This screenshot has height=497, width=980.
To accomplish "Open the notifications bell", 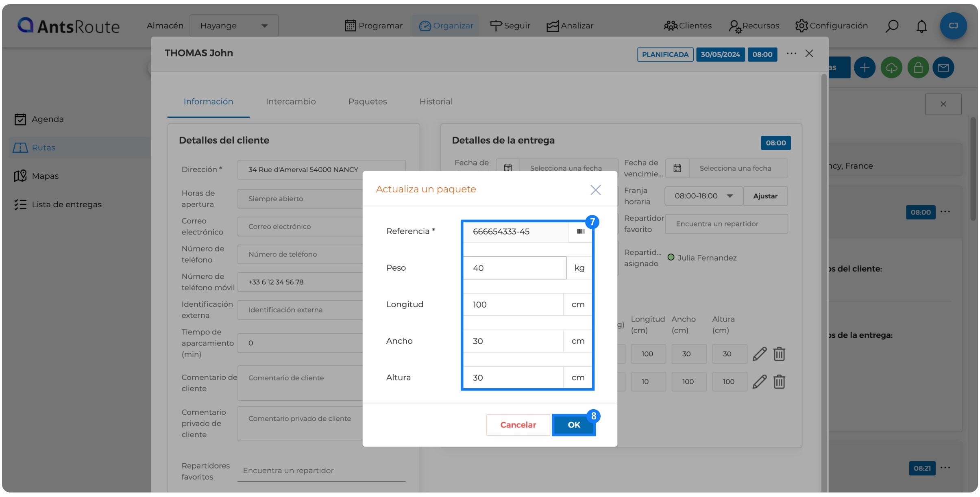I will [921, 26].
